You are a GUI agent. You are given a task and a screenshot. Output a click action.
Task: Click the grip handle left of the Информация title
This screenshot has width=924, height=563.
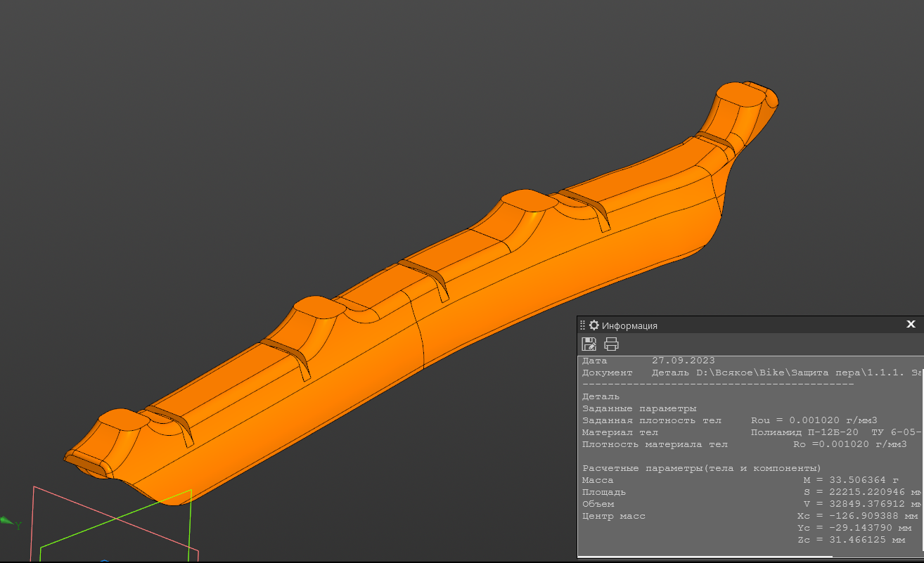pos(582,325)
